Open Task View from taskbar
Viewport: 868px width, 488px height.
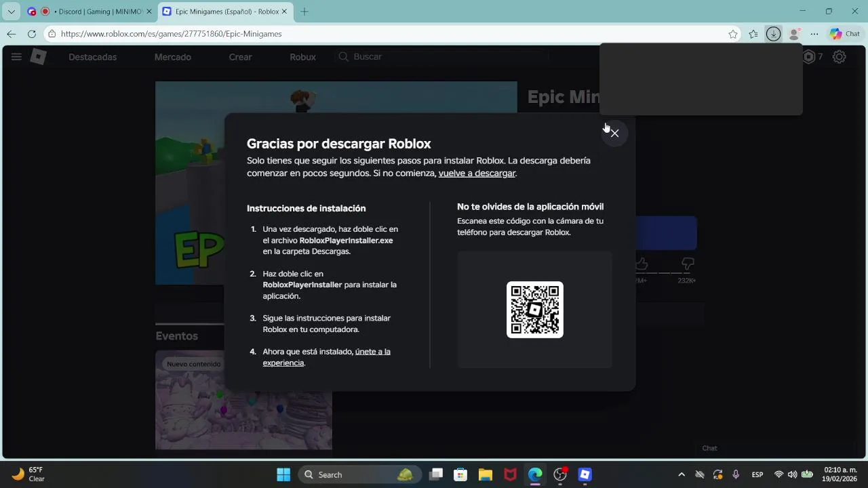pyautogui.click(x=436, y=474)
